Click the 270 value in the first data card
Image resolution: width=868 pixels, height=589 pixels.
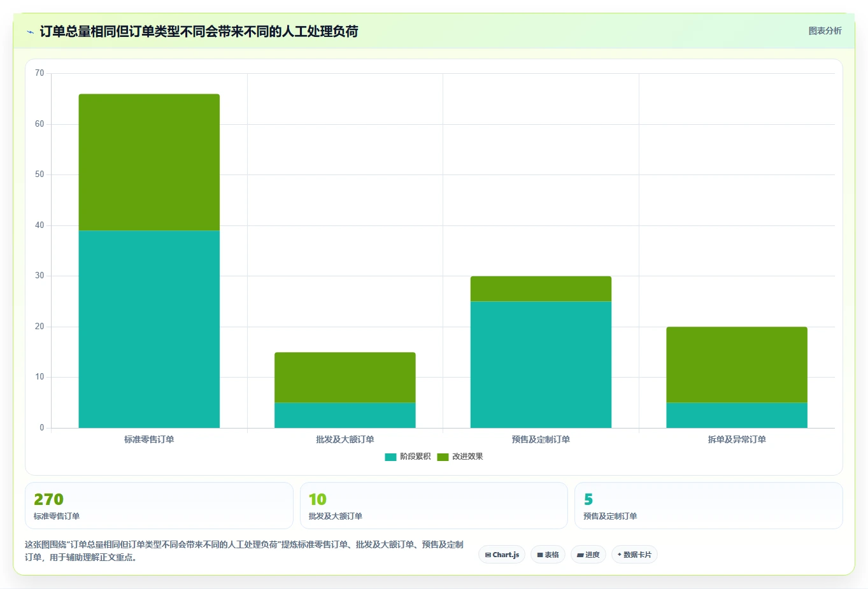point(48,499)
